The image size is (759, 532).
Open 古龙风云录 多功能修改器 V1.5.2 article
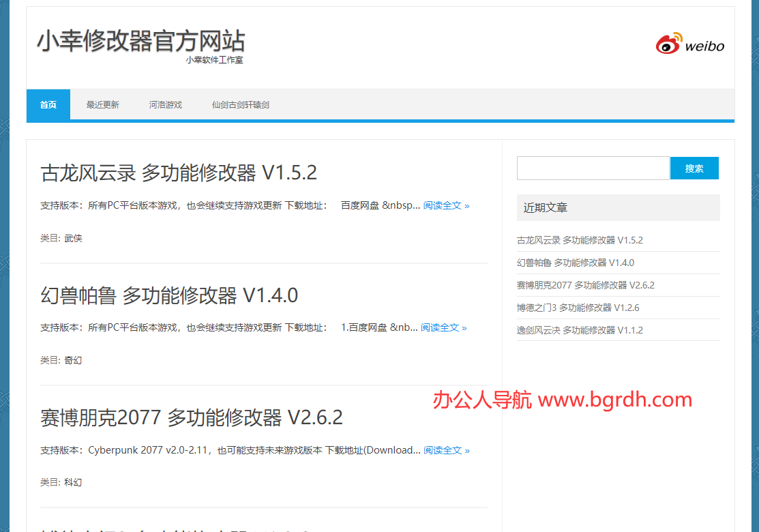tap(178, 173)
